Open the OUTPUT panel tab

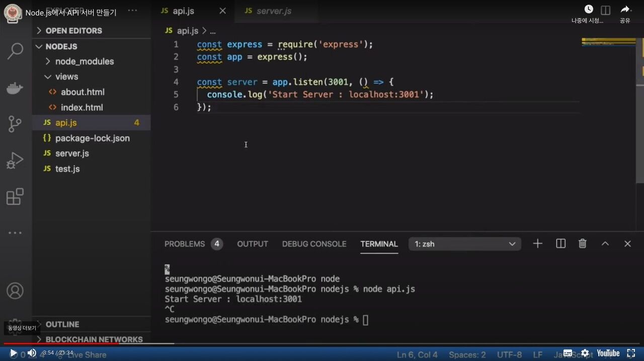click(253, 244)
